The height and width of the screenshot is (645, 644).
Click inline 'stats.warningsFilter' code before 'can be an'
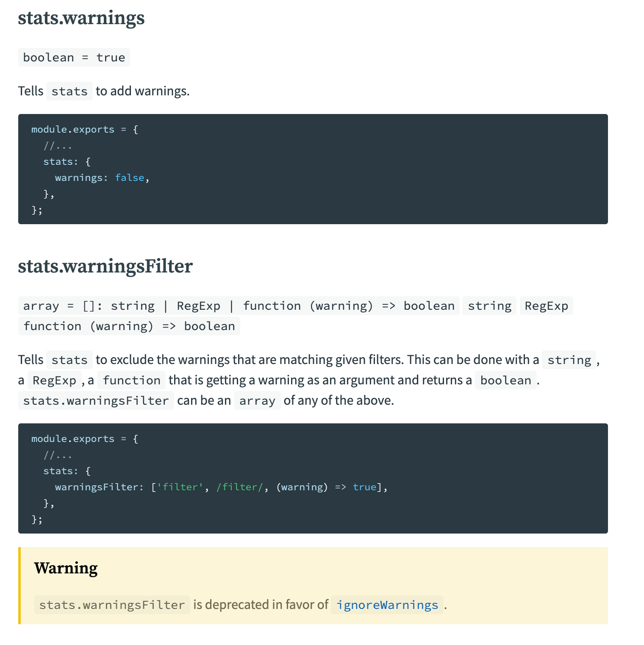(x=96, y=401)
